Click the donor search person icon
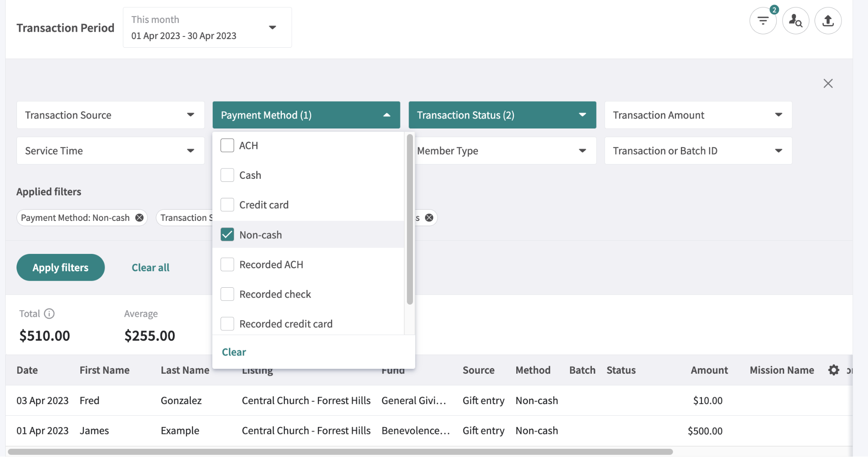 (795, 21)
